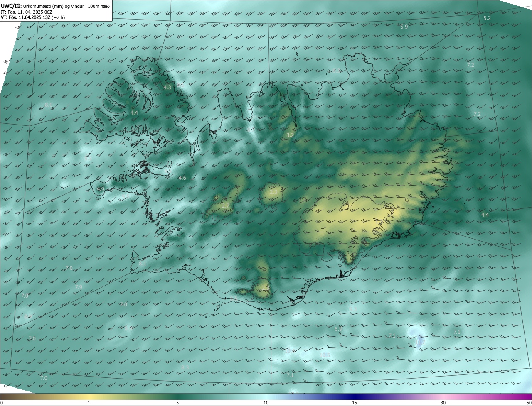Click the value label 10.6 on the map
The image size is (532, 406).
290,351
